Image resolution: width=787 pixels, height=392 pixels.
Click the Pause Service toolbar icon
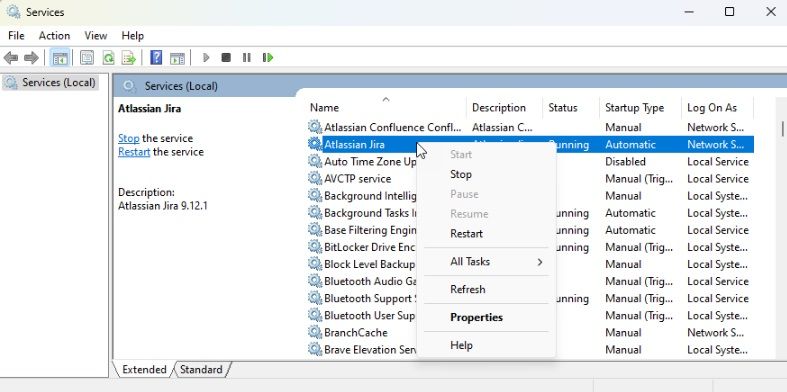point(246,58)
